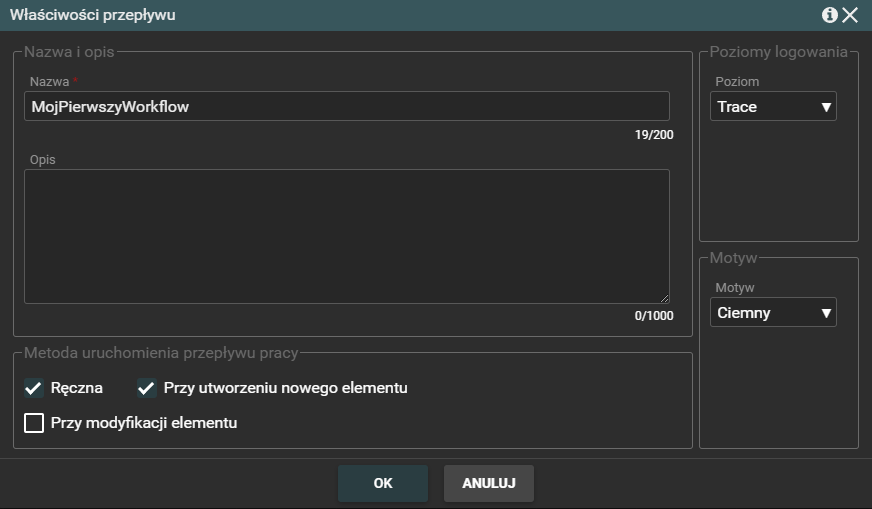Click the Nazwa label above the name field
This screenshot has width=872, height=509.
pos(49,81)
